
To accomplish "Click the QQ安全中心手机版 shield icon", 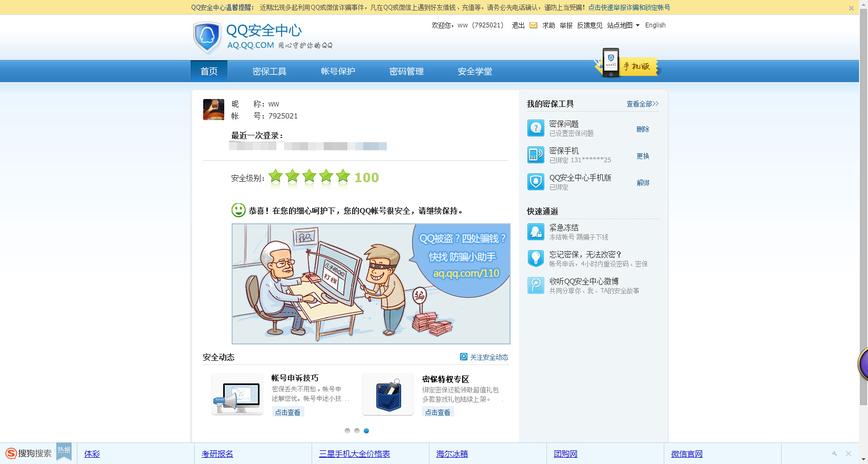I will [x=536, y=182].
